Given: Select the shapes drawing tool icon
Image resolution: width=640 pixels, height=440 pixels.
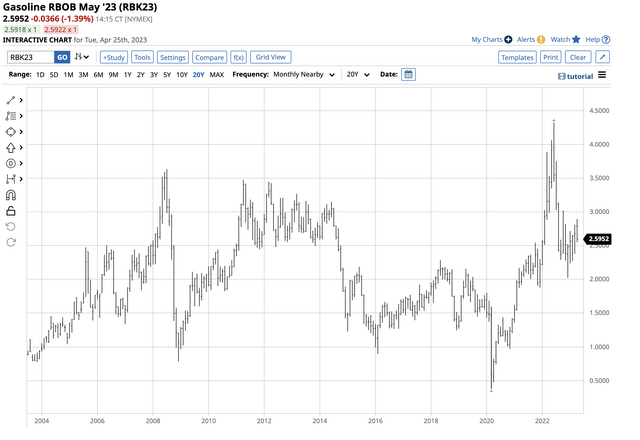Looking at the screenshot, I should tap(11, 132).
